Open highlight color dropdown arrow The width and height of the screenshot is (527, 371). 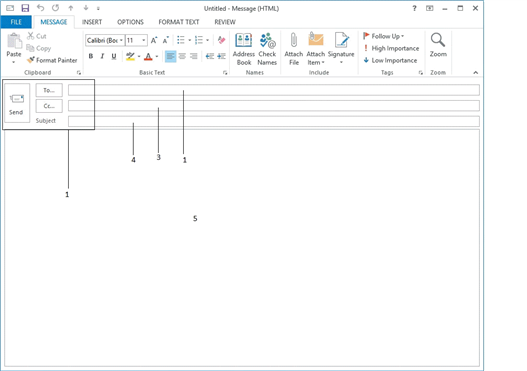[139, 56]
